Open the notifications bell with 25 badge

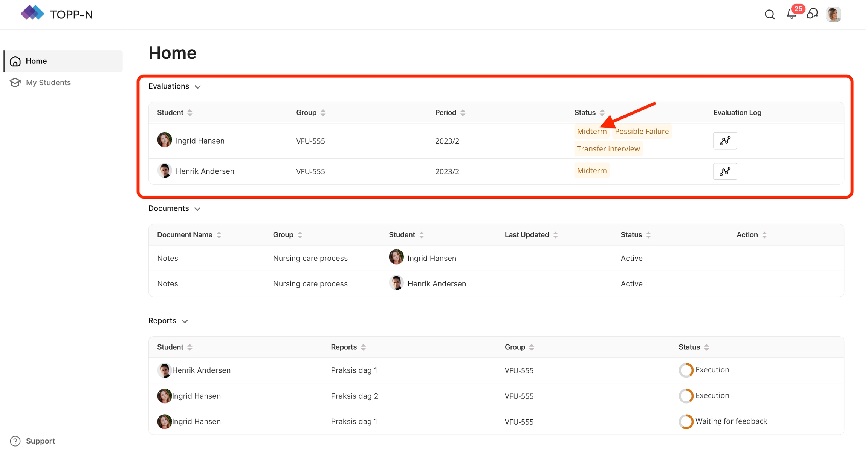pyautogui.click(x=791, y=14)
